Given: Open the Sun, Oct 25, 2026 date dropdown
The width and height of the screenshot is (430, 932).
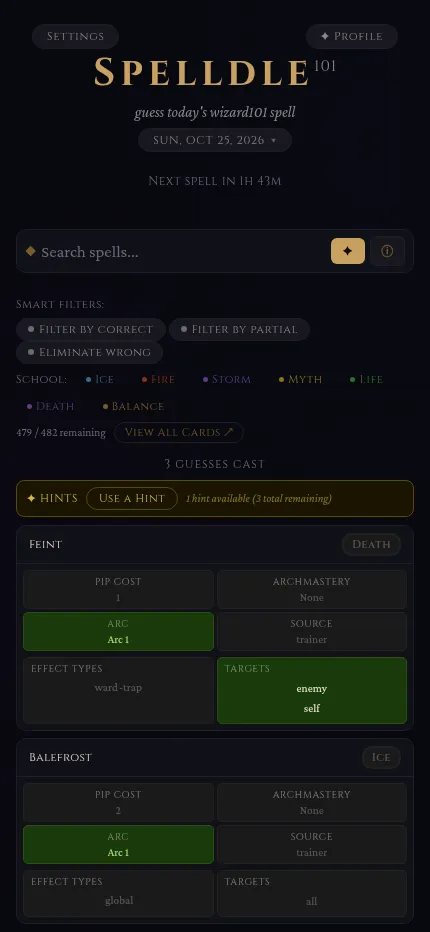Looking at the screenshot, I should coord(215,140).
